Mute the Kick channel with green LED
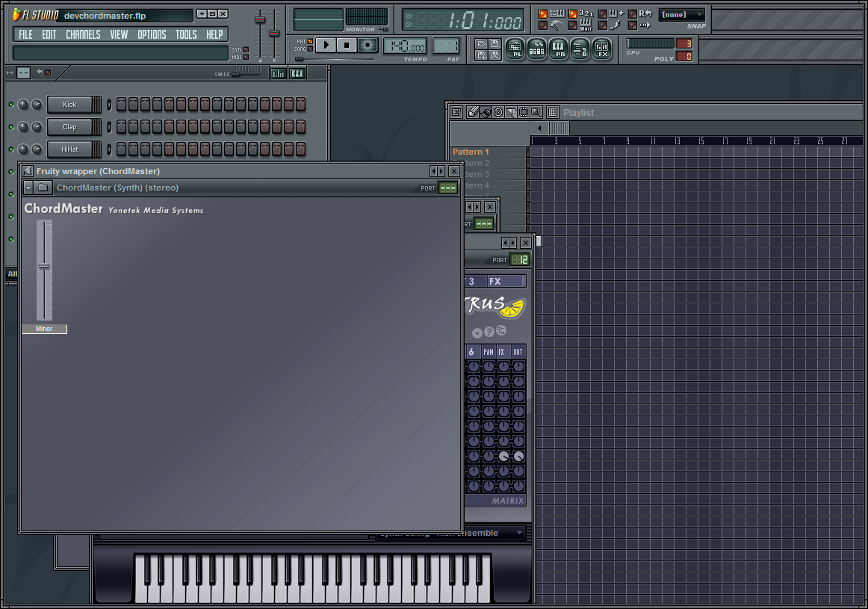868x609 pixels. click(x=11, y=105)
